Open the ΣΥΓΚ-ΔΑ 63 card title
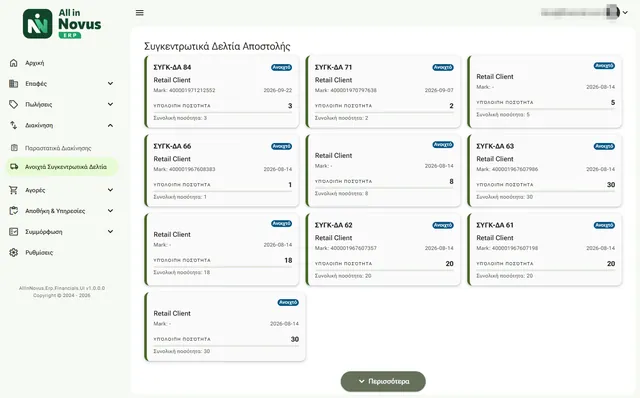This screenshot has width=640, height=398. click(495, 146)
